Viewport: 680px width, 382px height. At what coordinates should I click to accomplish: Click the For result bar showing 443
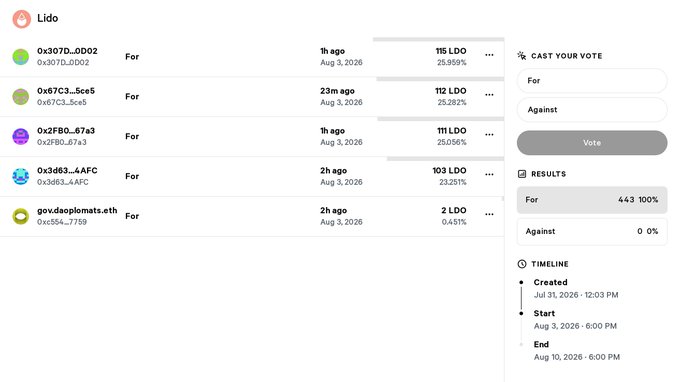[592, 200]
